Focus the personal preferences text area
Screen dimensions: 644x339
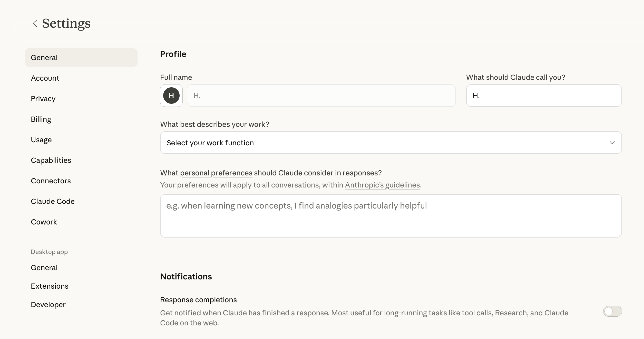click(x=391, y=216)
